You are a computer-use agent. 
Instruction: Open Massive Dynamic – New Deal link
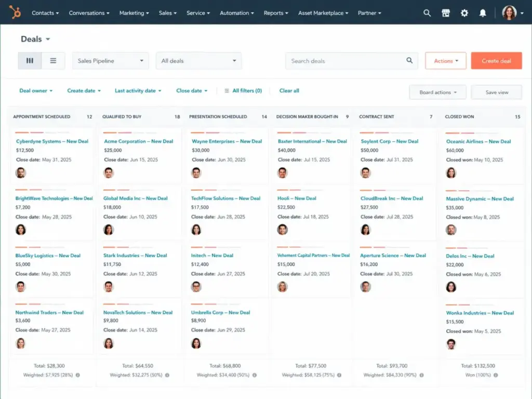[480, 198]
